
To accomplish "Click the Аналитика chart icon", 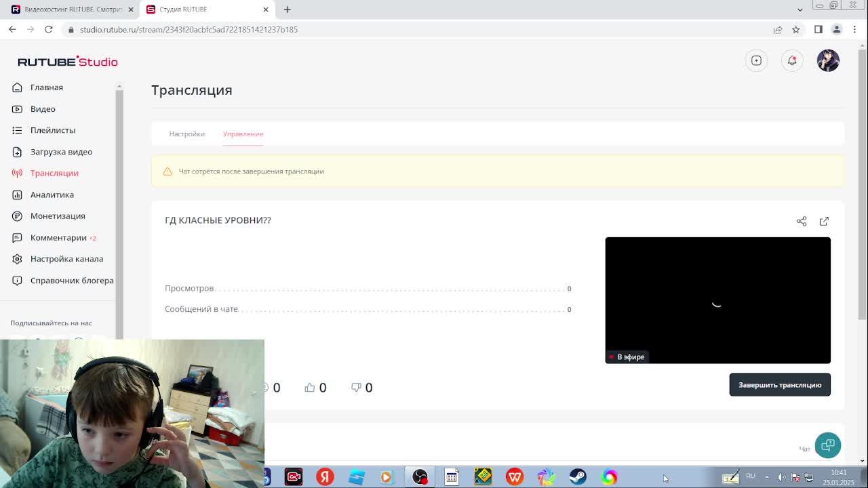I will coord(17,195).
